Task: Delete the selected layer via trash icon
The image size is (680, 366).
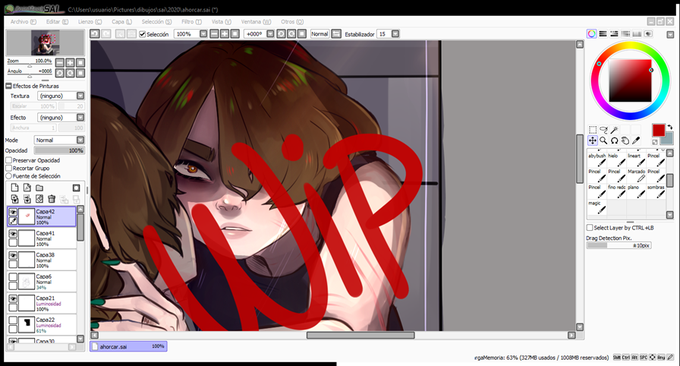Action: (x=52, y=199)
